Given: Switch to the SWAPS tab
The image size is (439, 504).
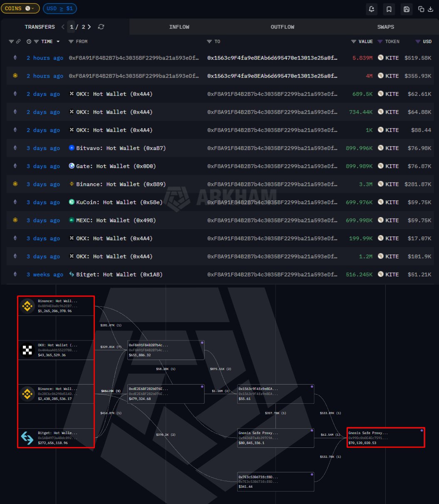Looking at the screenshot, I should coord(386,27).
